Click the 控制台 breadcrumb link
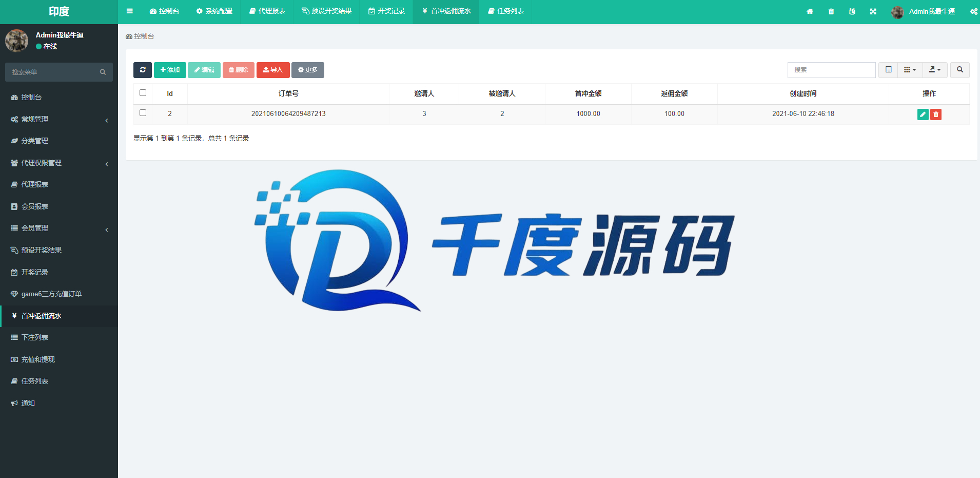The height and width of the screenshot is (478, 980). (x=140, y=36)
